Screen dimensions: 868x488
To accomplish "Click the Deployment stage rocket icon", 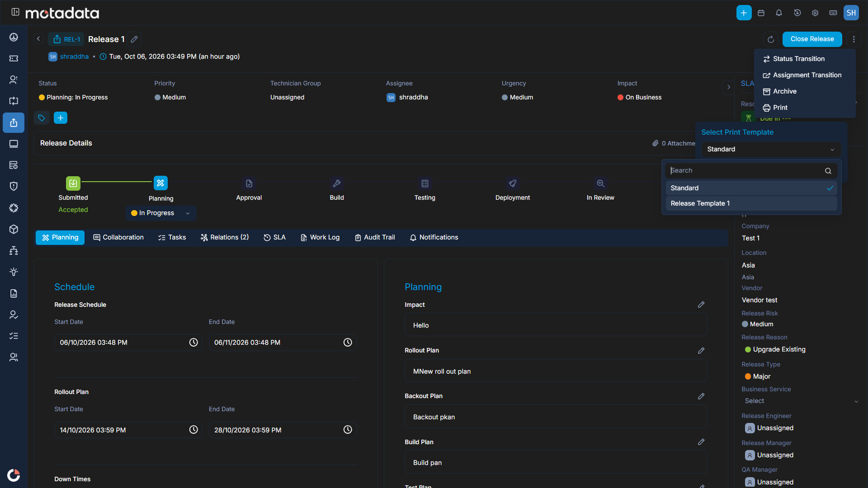I will (x=513, y=183).
